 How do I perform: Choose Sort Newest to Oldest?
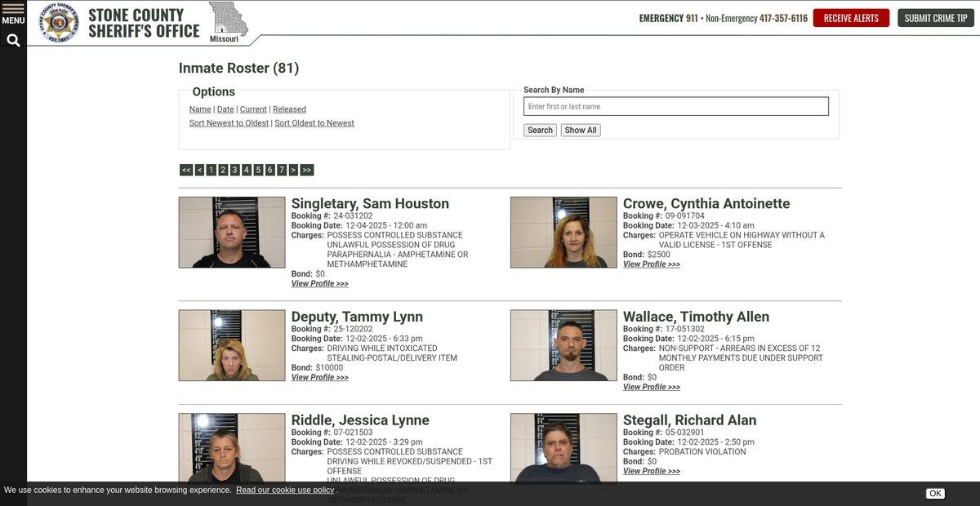coord(229,123)
